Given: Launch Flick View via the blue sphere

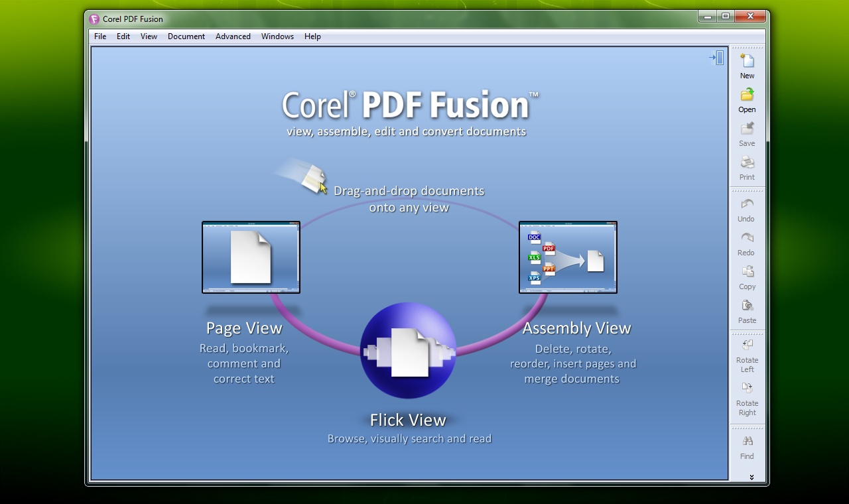Looking at the screenshot, I should [x=408, y=350].
